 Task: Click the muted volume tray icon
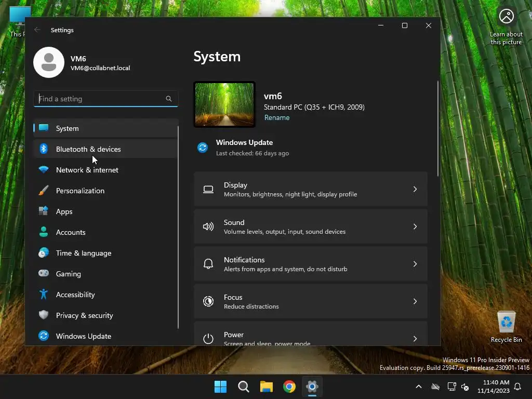[x=465, y=387]
